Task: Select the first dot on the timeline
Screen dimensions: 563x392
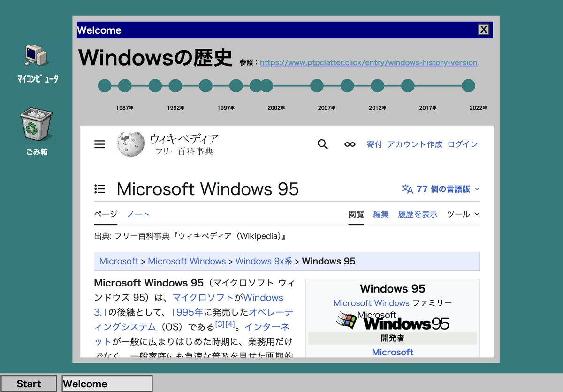Action: 105,86
